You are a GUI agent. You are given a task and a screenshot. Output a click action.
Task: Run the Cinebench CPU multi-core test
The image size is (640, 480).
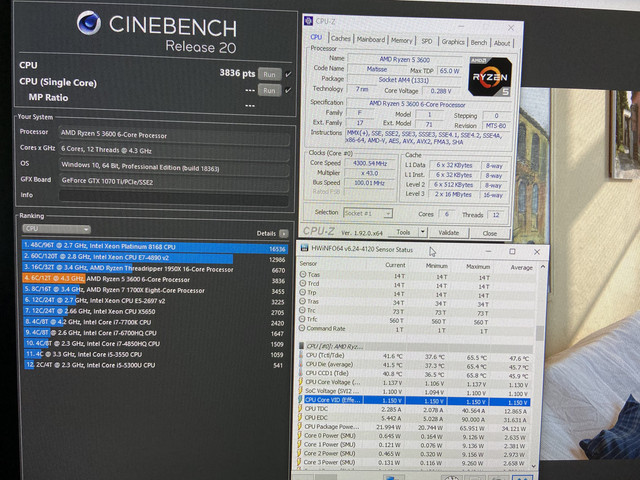point(269,74)
